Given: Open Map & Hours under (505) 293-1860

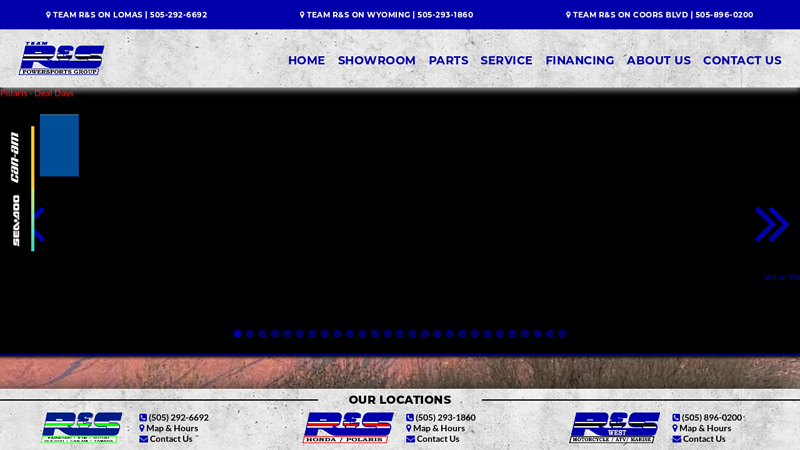Looking at the screenshot, I should point(439,428).
